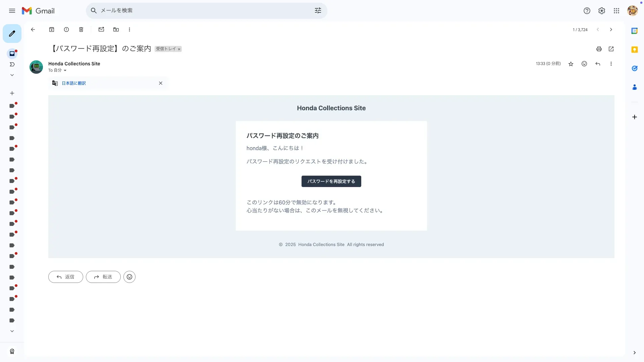
Task: Archive this email
Action: point(52,29)
